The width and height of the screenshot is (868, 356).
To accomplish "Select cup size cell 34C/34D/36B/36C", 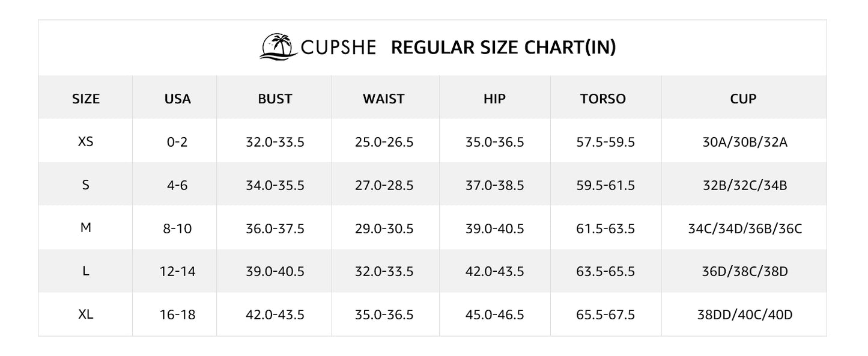I will click(x=745, y=229).
